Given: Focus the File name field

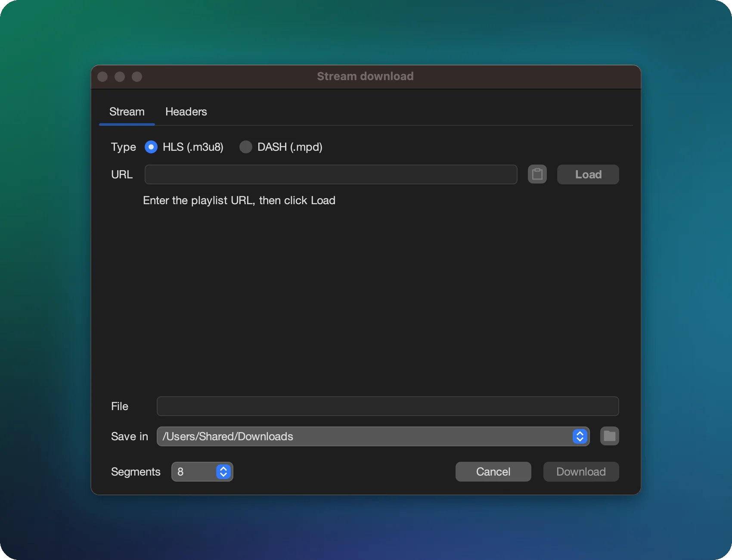Looking at the screenshot, I should (x=388, y=406).
